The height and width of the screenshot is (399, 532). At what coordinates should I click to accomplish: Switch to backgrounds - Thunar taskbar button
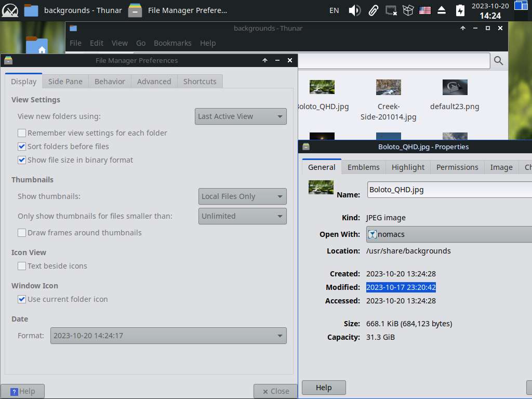73,10
